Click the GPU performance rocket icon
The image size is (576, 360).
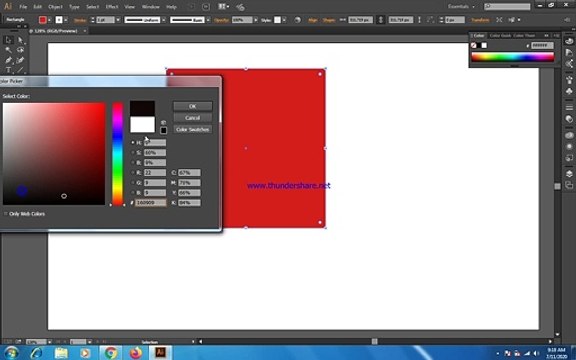[241, 7]
